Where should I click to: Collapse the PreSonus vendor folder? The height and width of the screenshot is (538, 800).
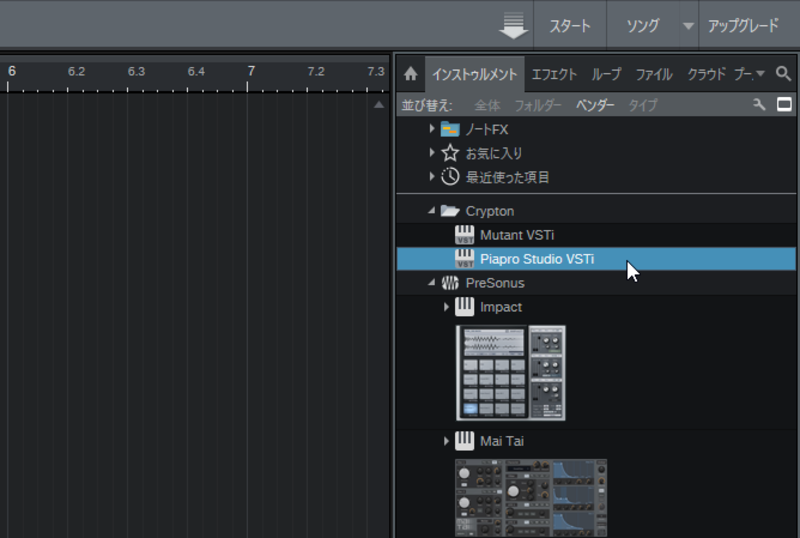(x=432, y=282)
